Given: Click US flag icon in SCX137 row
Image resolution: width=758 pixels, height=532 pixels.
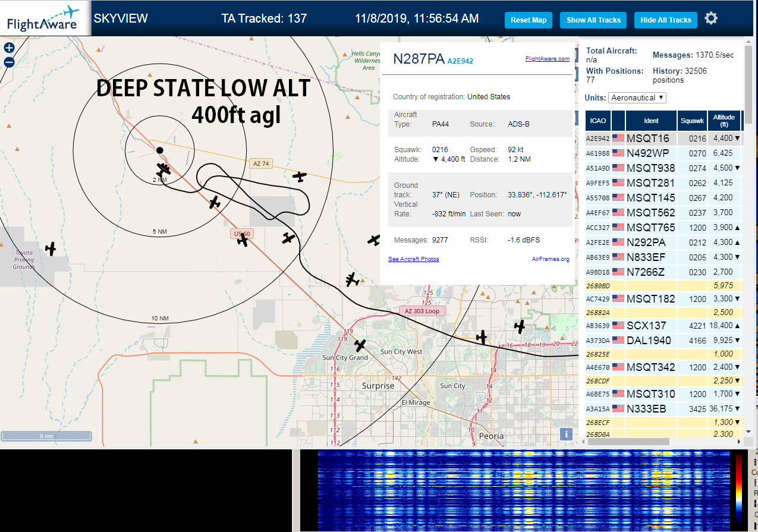Looking at the screenshot, I should (618, 325).
